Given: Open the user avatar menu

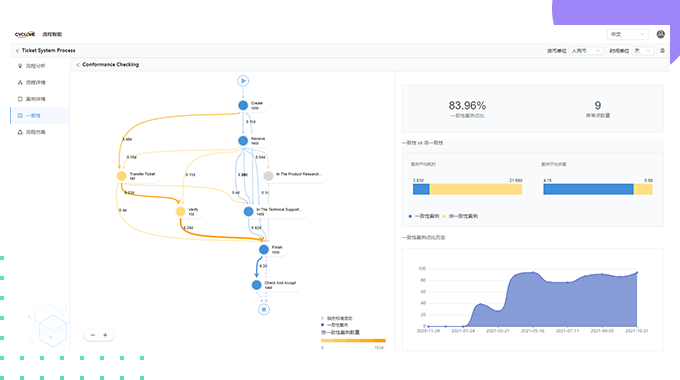Looking at the screenshot, I should [660, 34].
